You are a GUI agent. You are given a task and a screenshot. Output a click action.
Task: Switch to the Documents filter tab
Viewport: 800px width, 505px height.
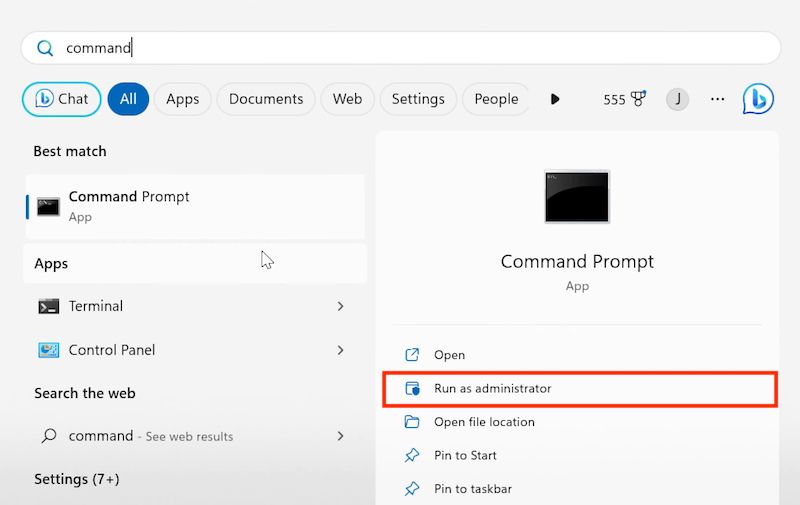tap(266, 99)
